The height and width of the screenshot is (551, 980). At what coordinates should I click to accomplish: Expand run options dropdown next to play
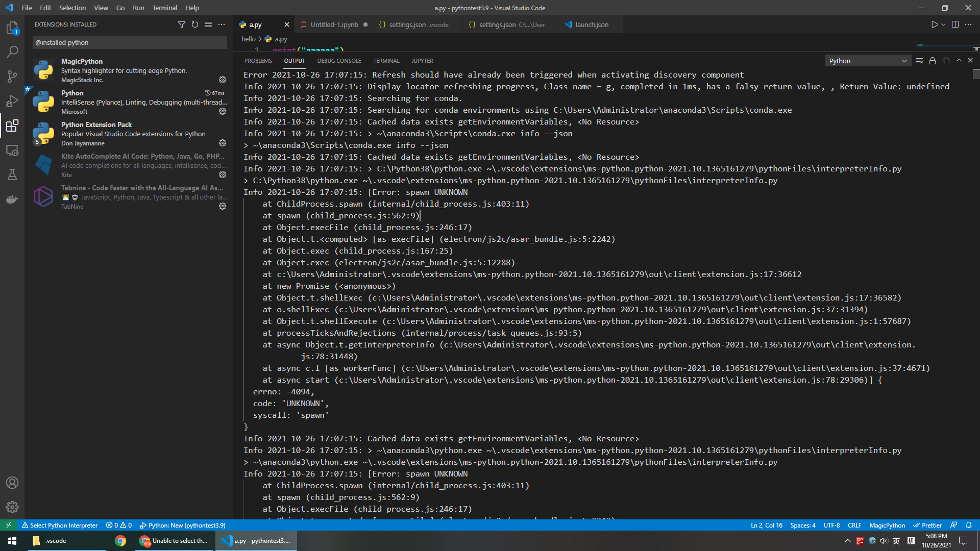(x=943, y=24)
